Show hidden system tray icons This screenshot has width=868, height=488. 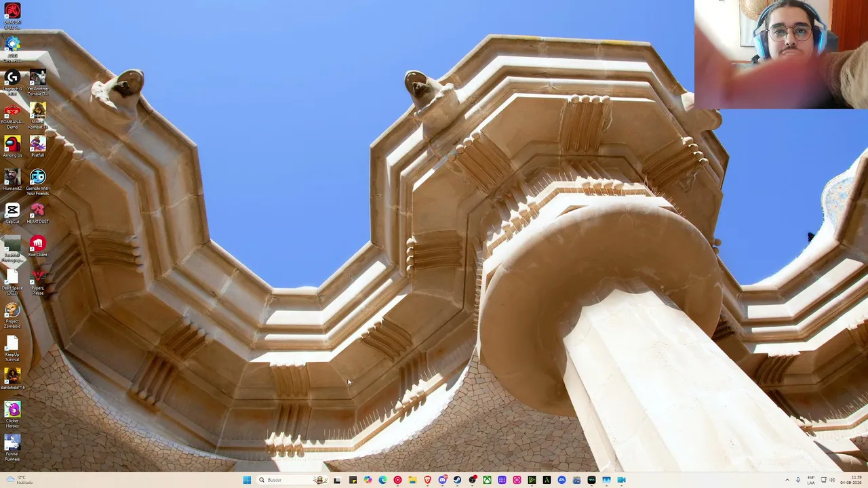tap(787, 480)
